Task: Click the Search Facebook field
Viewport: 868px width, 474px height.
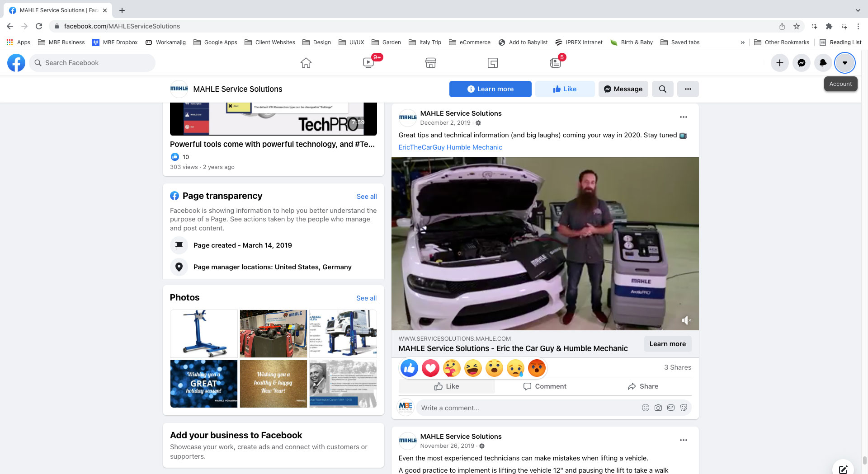Action: (x=92, y=63)
